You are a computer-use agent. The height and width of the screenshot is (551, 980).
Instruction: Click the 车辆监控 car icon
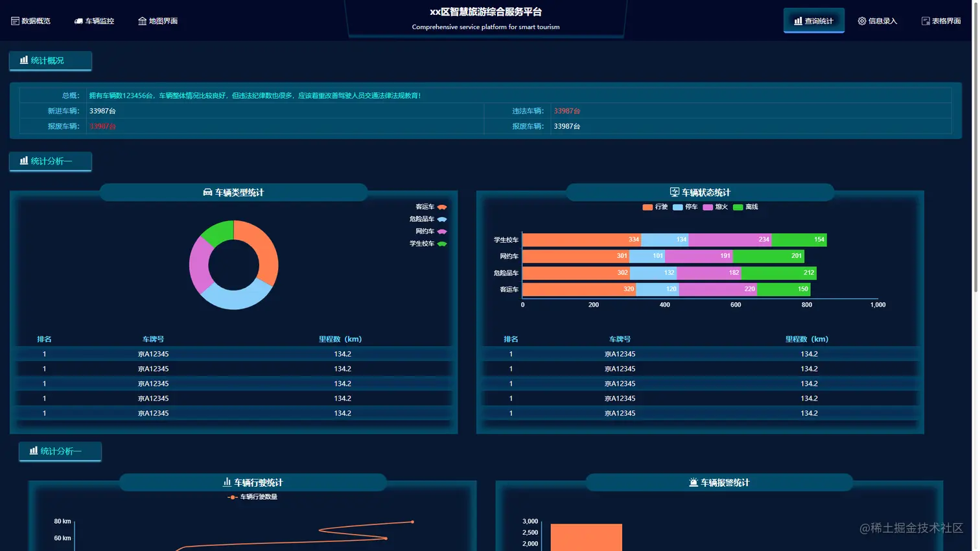pyautogui.click(x=78, y=21)
